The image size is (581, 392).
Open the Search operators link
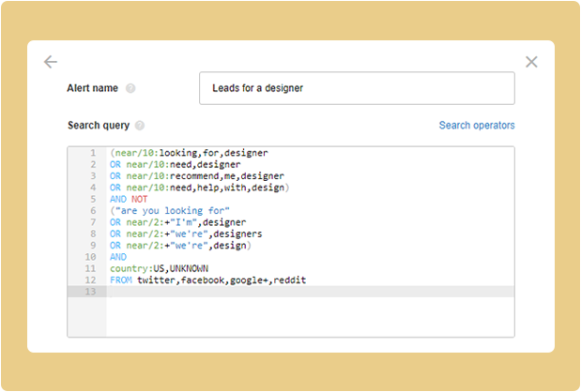[477, 126]
